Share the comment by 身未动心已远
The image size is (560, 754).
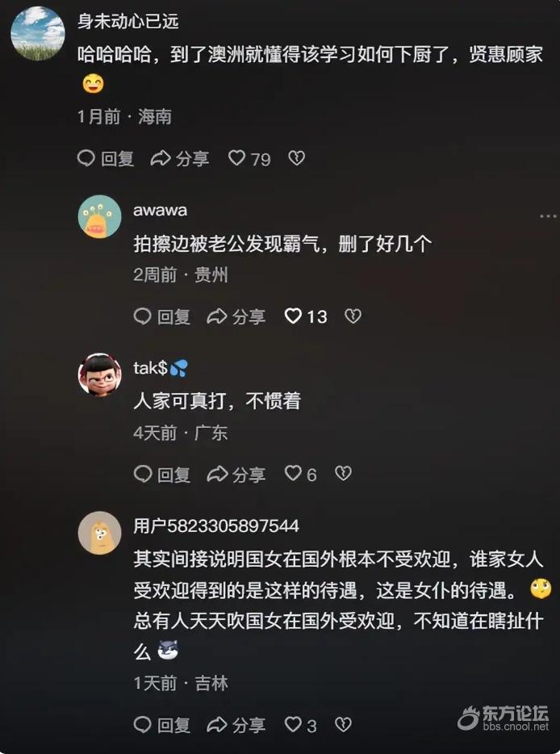coord(180,158)
